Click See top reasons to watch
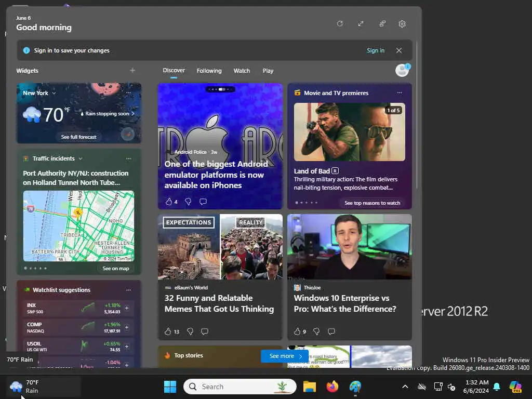Viewport: 532px width, 399px height. (372, 203)
